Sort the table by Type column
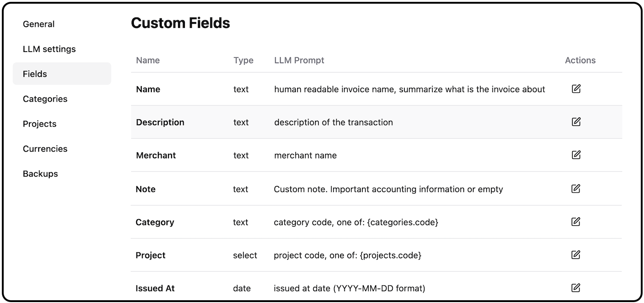644x303 pixels. point(243,60)
